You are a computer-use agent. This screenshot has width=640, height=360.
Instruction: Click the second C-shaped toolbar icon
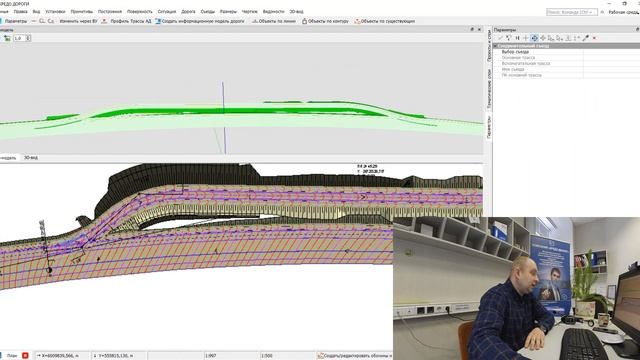click(51, 21)
